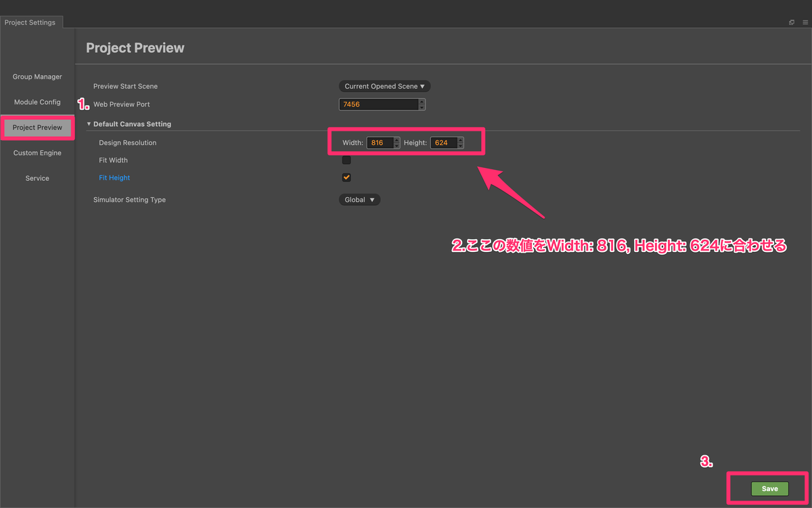Image resolution: width=812 pixels, height=508 pixels.
Task: Open the Group Manager section
Action: 37,77
